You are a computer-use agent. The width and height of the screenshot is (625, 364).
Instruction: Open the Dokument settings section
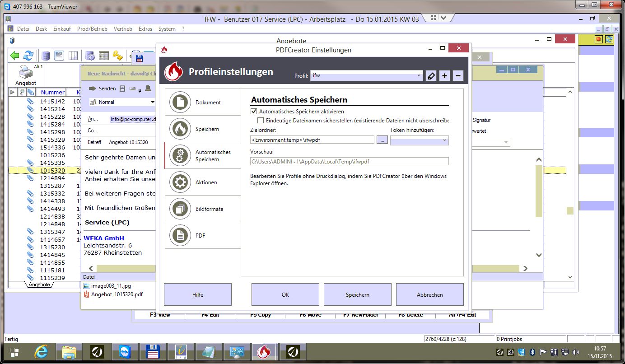203,103
